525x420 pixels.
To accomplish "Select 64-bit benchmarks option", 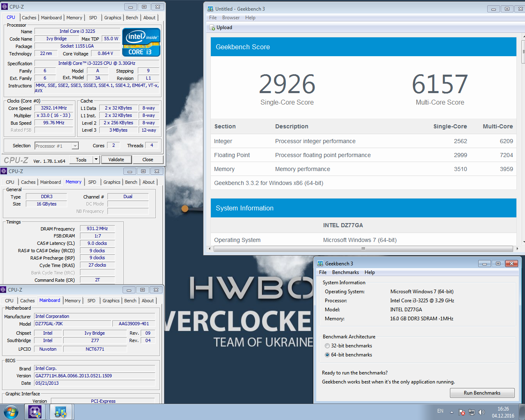I will pyautogui.click(x=327, y=355).
